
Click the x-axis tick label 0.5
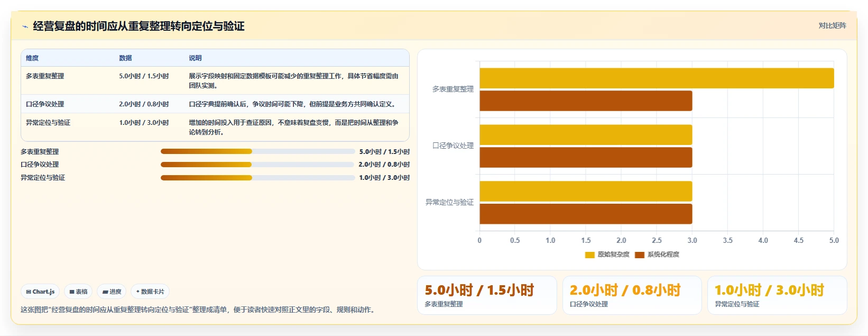point(515,240)
